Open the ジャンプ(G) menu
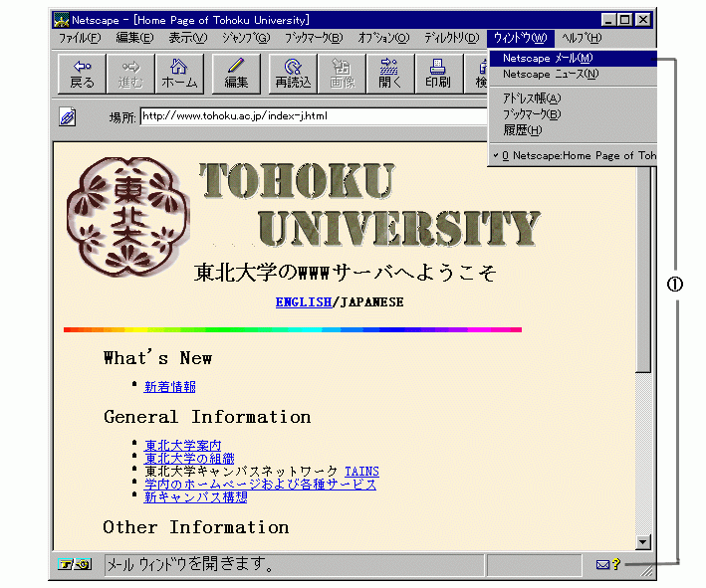 [x=246, y=38]
